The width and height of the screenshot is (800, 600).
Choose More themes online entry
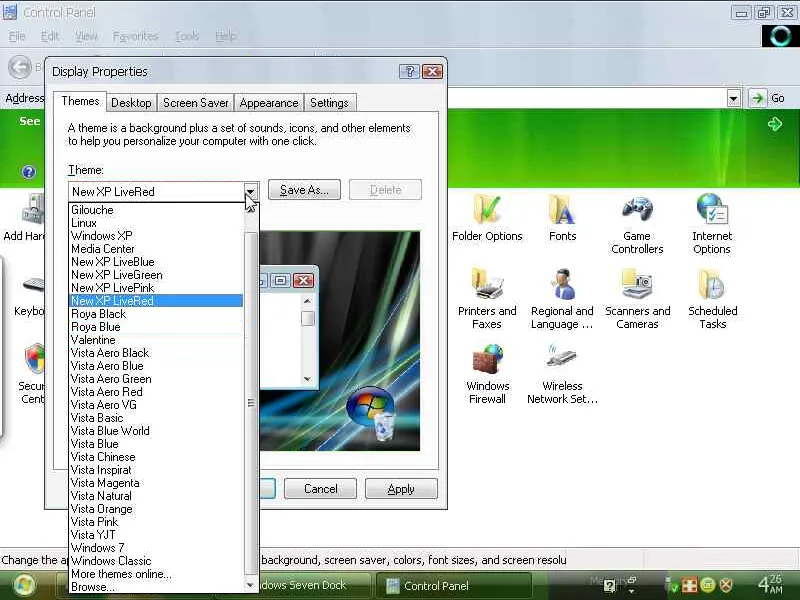click(x=156, y=574)
